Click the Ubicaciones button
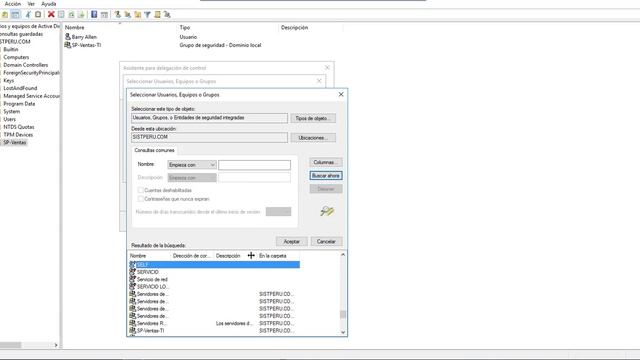 click(x=313, y=138)
